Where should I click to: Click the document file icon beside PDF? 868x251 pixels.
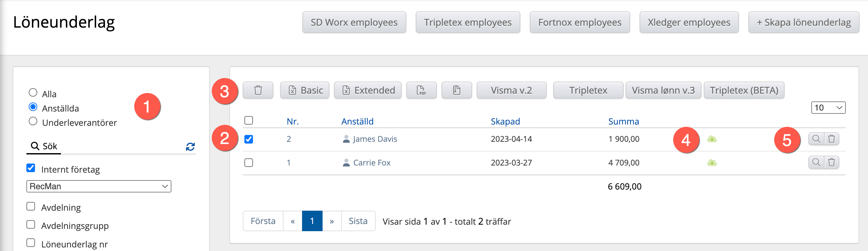click(x=456, y=90)
